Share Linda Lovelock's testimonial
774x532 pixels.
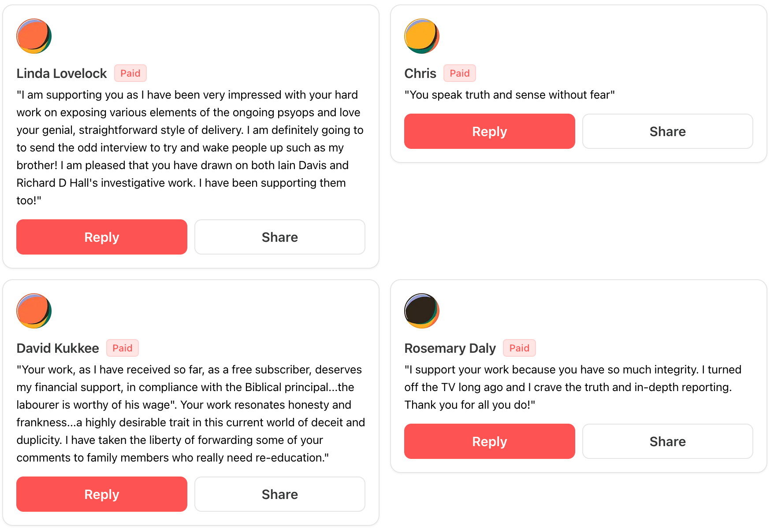[x=280, y=237]
